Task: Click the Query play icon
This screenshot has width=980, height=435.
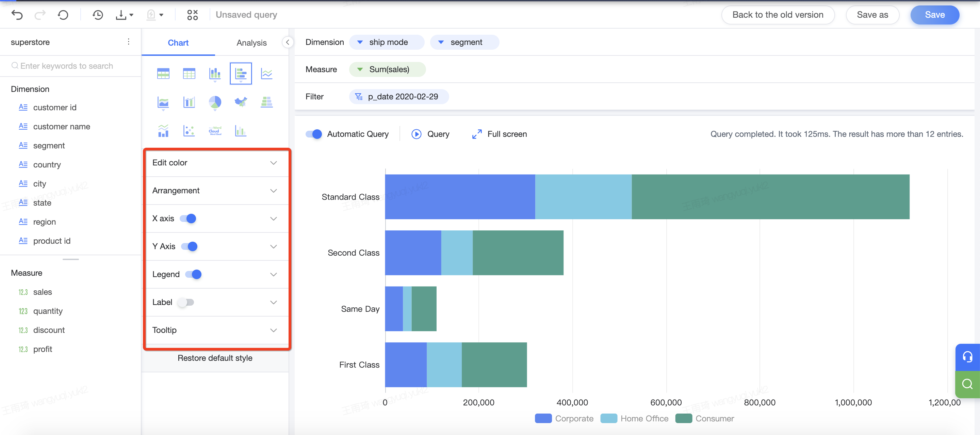Action: tap(416, 134)
